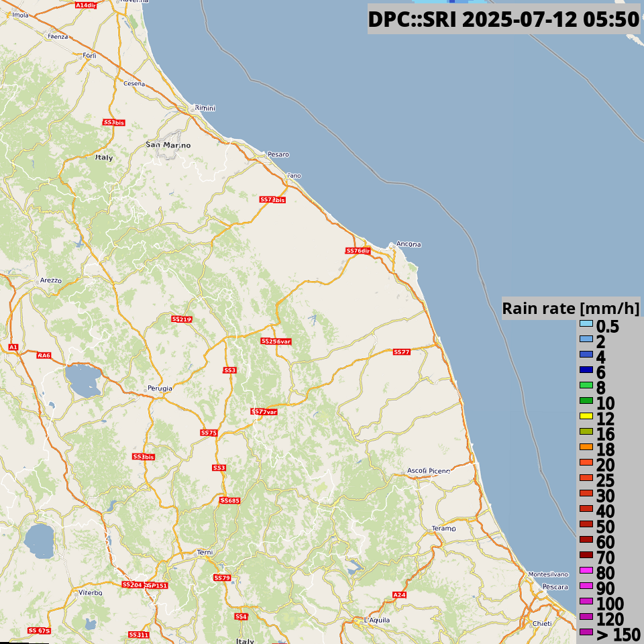Click the Perugia city label
Screen dimensions: 644x644
[x=160, y=388]
